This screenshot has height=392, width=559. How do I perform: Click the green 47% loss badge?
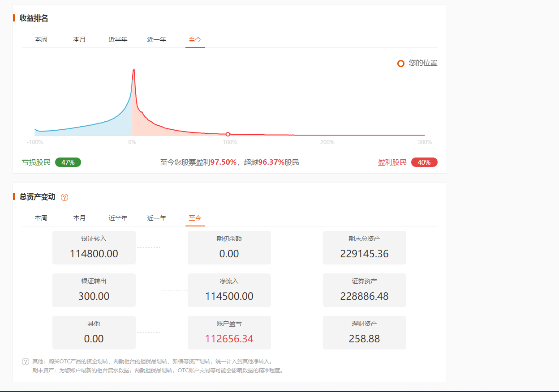(68, 162)
